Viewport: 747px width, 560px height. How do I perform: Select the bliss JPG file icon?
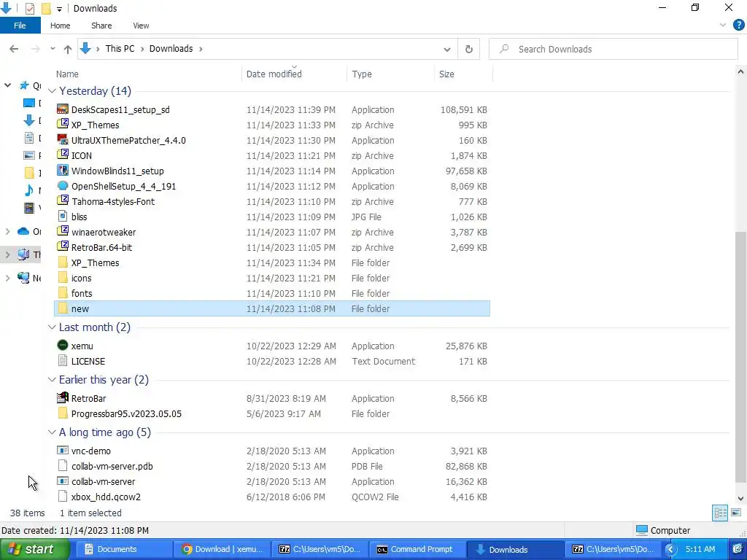[x=63, y=216]
